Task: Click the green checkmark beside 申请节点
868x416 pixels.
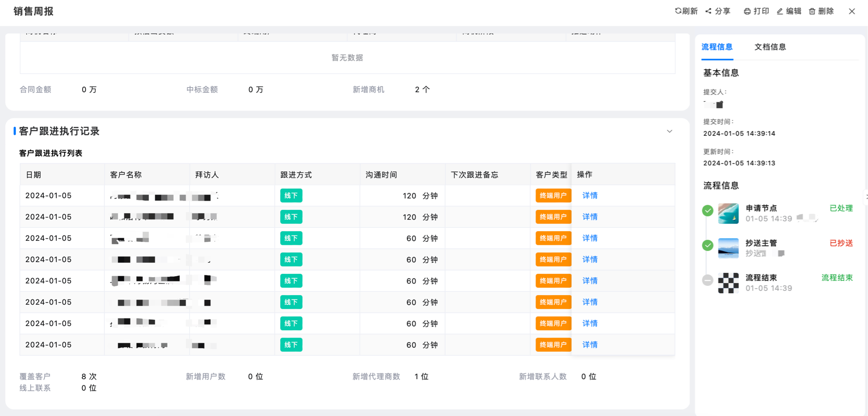Action: [x=708, y=210]
